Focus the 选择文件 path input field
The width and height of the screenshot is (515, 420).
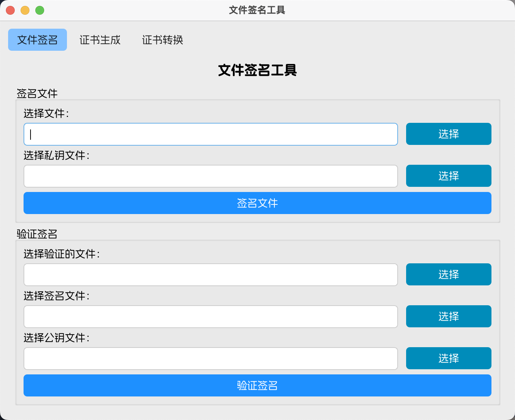pos(211,134)
